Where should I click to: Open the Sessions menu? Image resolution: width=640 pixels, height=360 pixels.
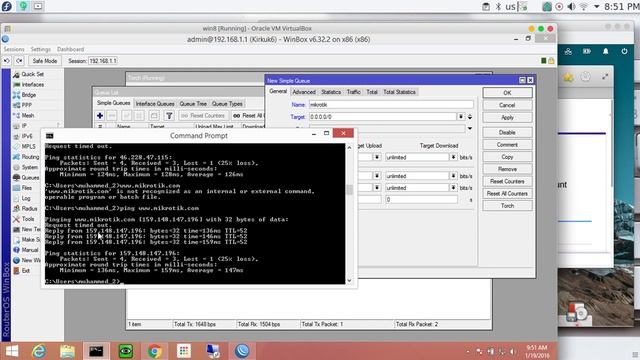(x=14, y=49)
